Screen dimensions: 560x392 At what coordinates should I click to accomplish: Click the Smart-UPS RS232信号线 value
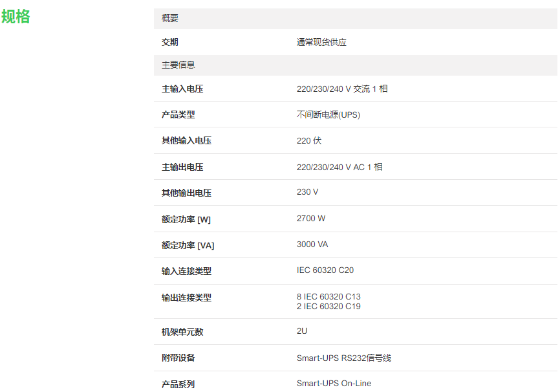pyautogui.click(x=344, y=358)
